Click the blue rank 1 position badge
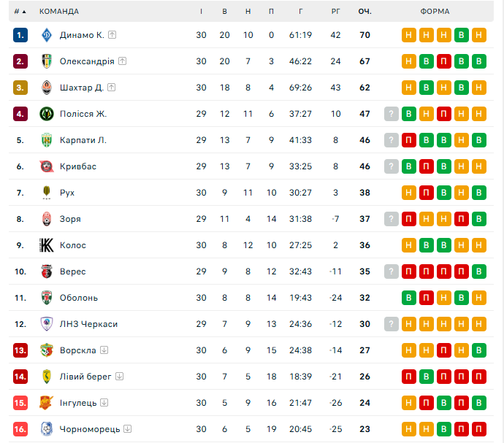This screenshot has height=443, width=504. tap(20, 35)
